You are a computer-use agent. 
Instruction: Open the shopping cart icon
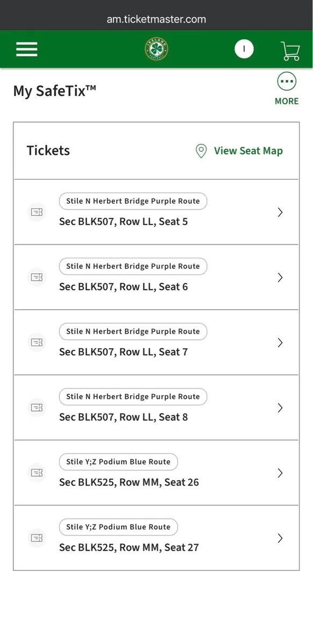[x=290, y=50]
